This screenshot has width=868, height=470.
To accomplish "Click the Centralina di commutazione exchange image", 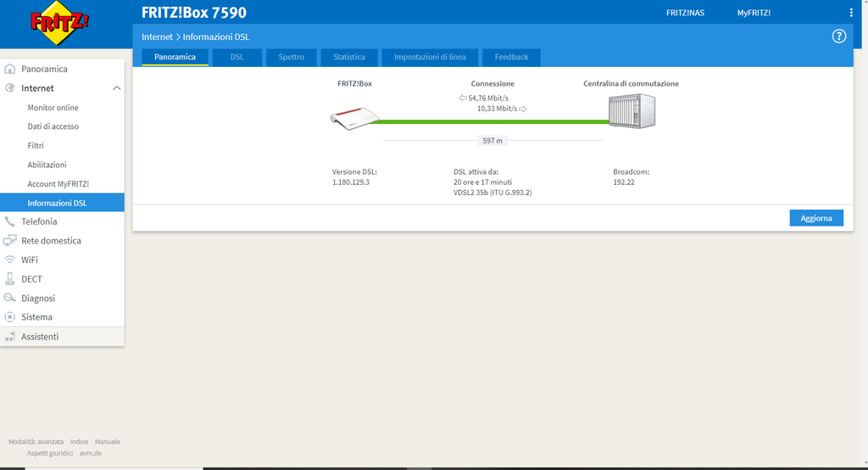I will coord(632,111).
